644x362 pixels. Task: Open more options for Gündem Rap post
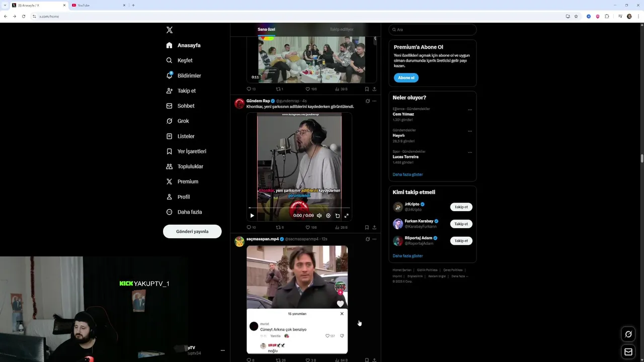point(374,101)
